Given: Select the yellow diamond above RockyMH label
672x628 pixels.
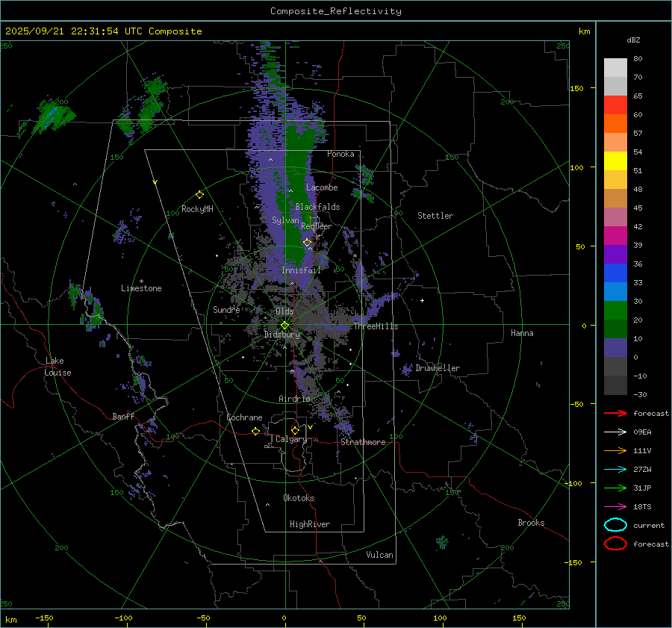Looking at the screenshot, I should (199, 194).
